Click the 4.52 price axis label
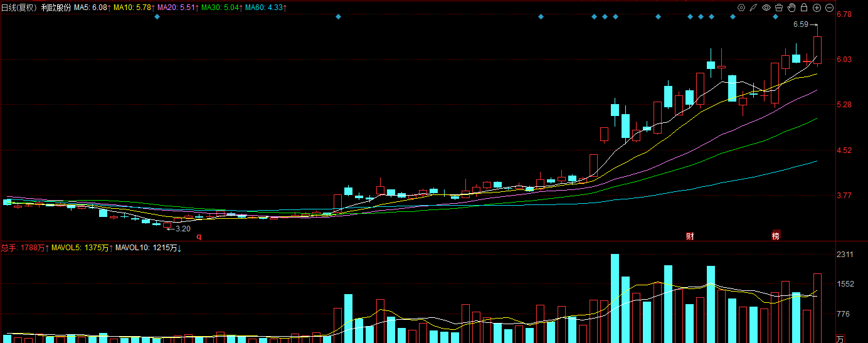The image size is (868, 343). pos(844,150)
